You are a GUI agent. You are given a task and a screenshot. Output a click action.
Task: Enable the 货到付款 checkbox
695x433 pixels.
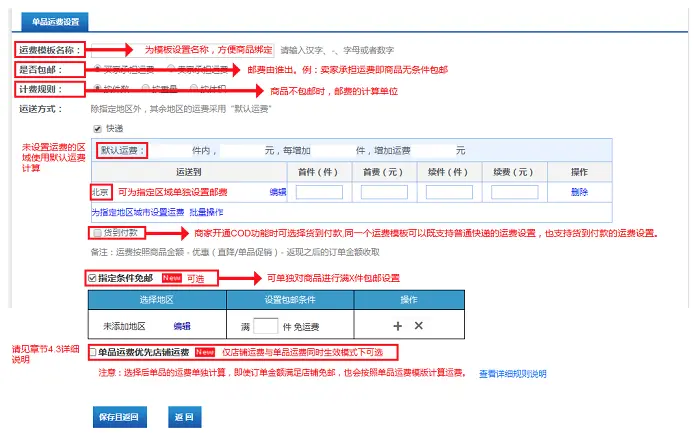tap(97, 233)
